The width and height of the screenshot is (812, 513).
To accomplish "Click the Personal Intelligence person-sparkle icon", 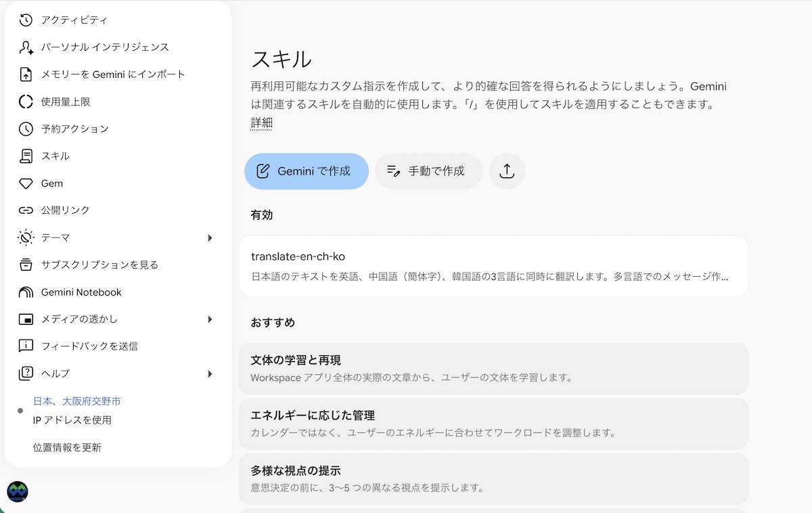I will [x=26, y=47].
